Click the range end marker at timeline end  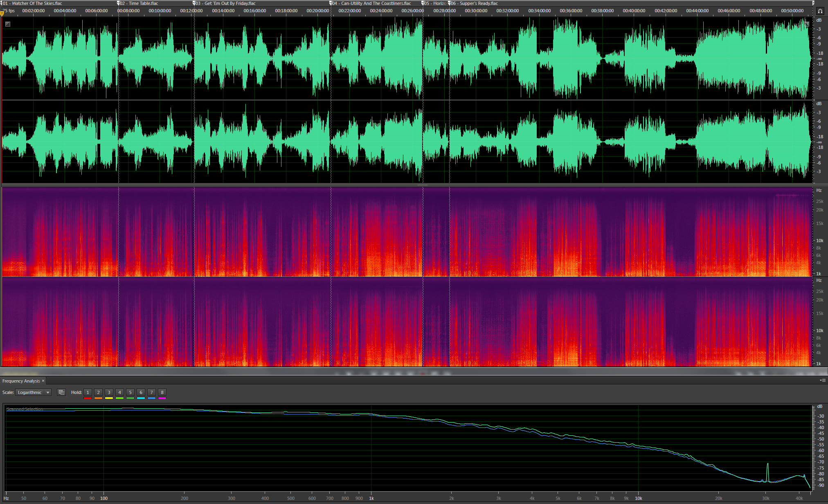pyautogui.click(x=813, y=3)
